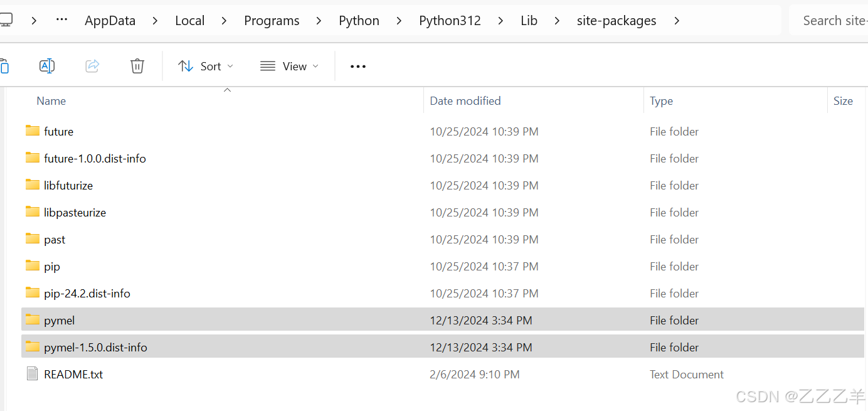The height and width of the screenshot is (411, 868).
Task: Open the See more ellipsis menu
Action: [x=358, y=67]
